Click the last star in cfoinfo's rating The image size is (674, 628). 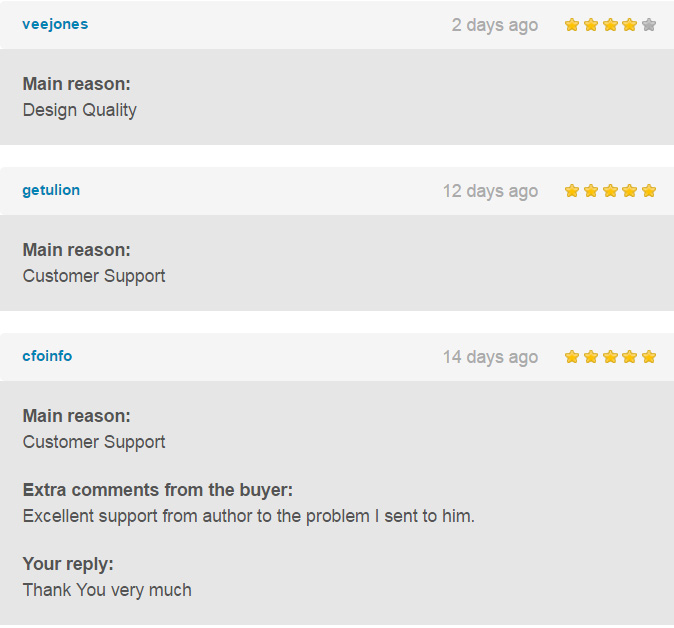(649, 357)
